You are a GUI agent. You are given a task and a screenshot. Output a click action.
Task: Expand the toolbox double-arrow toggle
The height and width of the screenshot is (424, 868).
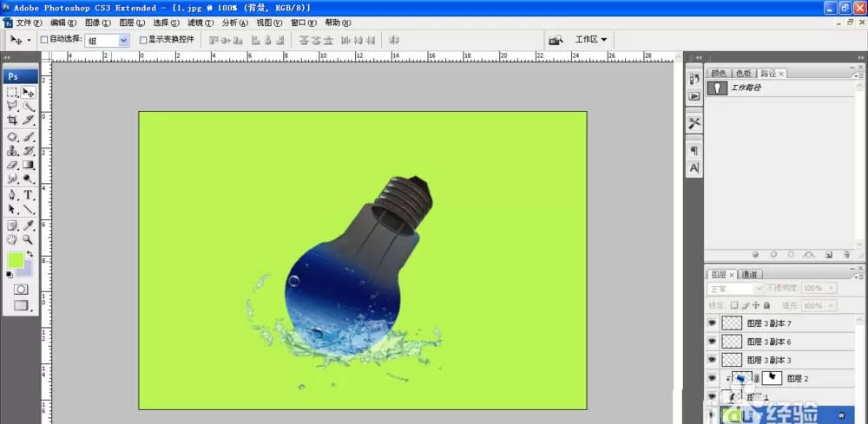point(7,57)
